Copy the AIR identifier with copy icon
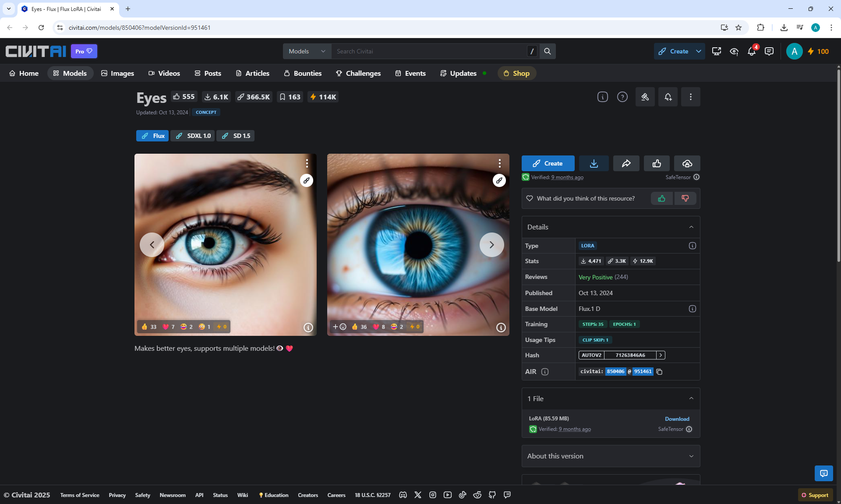Viewport: 841px width, 504px height. [659, 372]
